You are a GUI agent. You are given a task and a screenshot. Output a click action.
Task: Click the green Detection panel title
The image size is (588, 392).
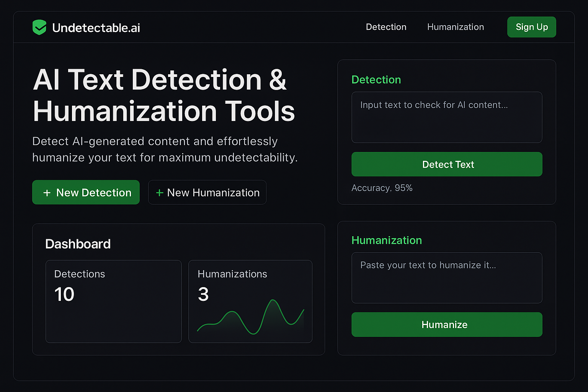coord(376,80)
